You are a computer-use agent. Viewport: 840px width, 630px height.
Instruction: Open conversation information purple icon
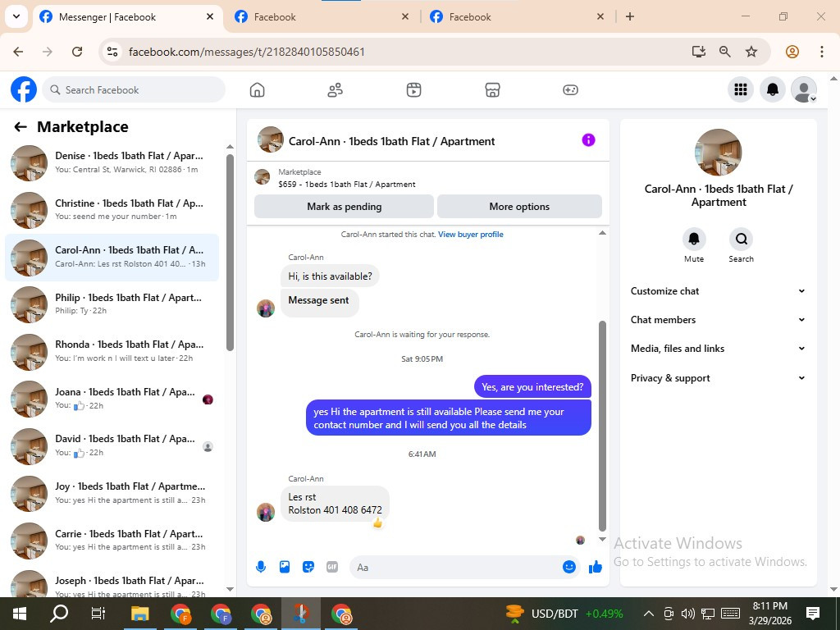[588, 140]
